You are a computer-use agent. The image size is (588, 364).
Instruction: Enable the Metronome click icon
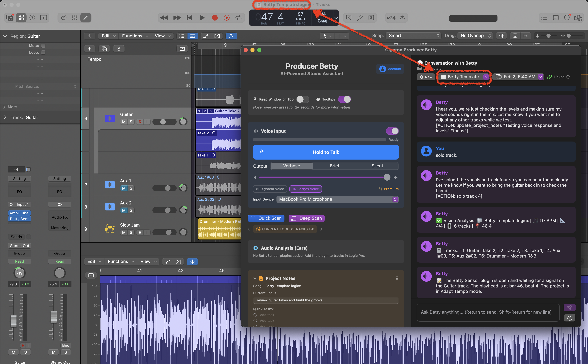pyautogui.click(x=402, y=18)
